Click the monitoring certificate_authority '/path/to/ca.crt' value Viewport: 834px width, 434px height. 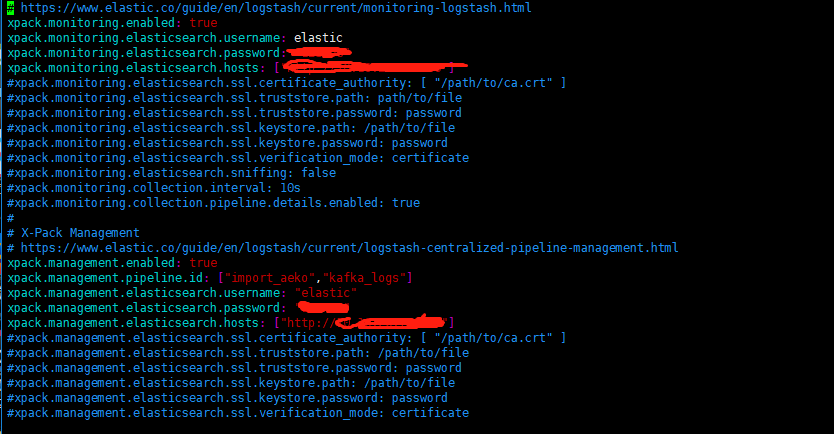[x=494, y=83]
